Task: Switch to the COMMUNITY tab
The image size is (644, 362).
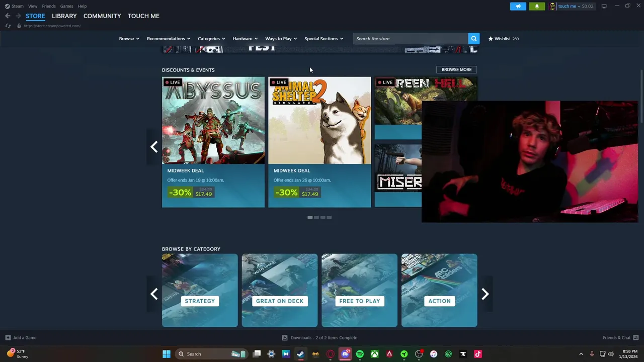Action: click(102, 16)
